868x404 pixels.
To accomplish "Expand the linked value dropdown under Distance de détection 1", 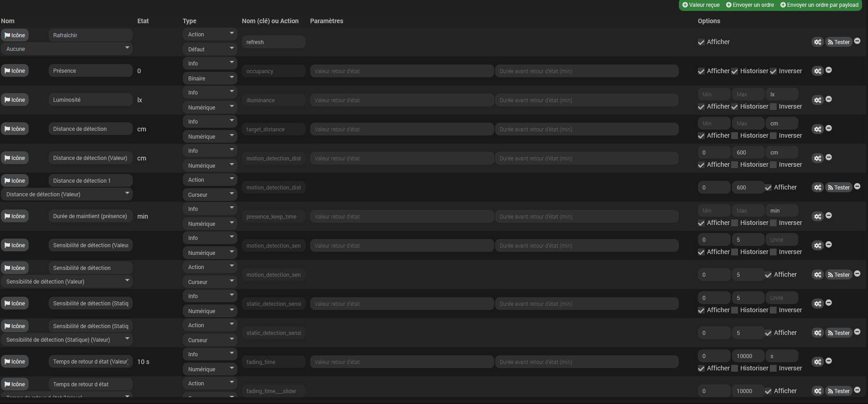I will click(x=67, y=194).
